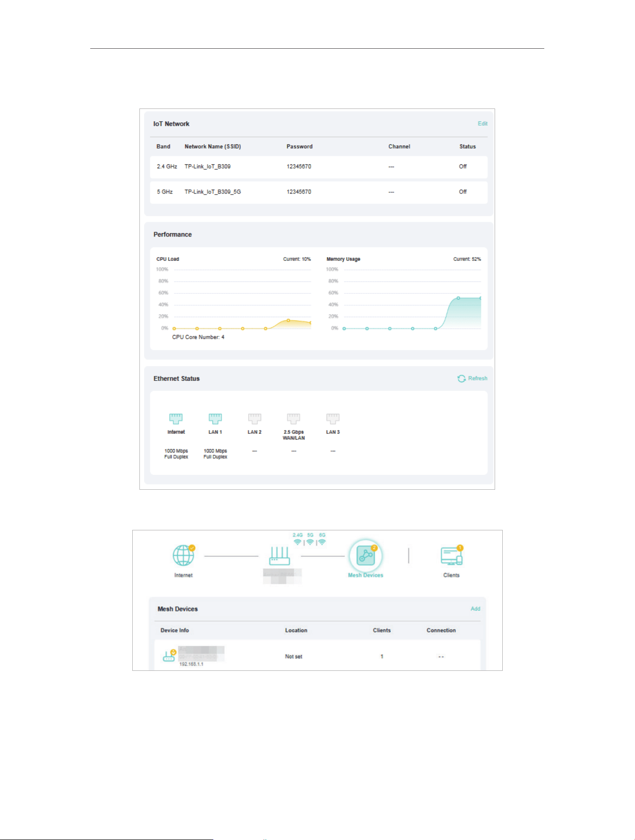Click the Location column header
The image size is (635, 840).
[296, 630]
